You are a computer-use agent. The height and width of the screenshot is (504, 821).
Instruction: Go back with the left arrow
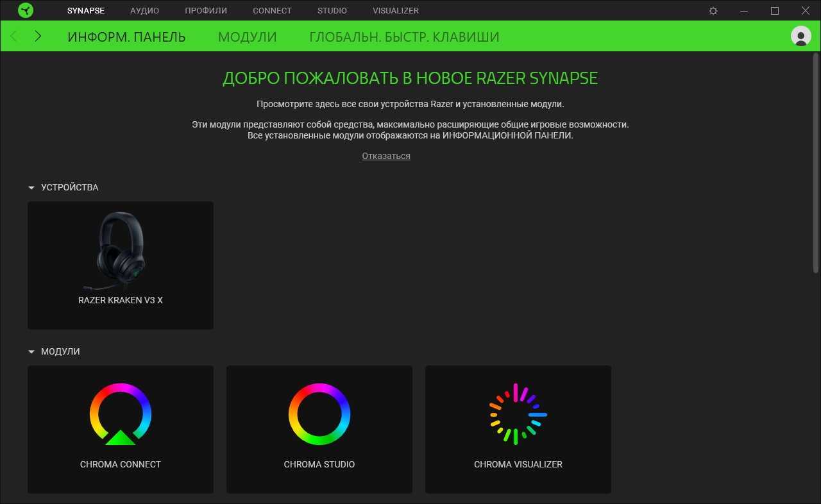(15, 37)
